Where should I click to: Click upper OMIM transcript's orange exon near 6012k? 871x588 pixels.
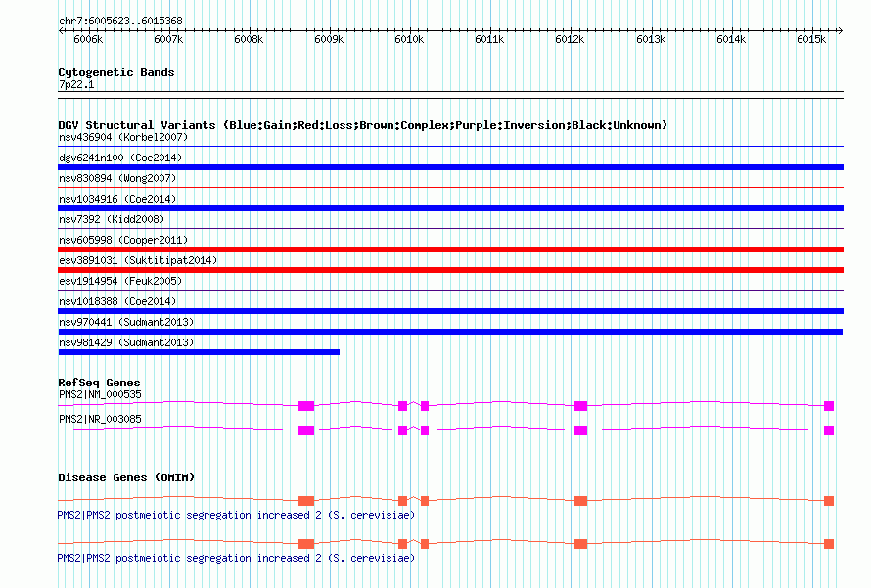[580, 501]
